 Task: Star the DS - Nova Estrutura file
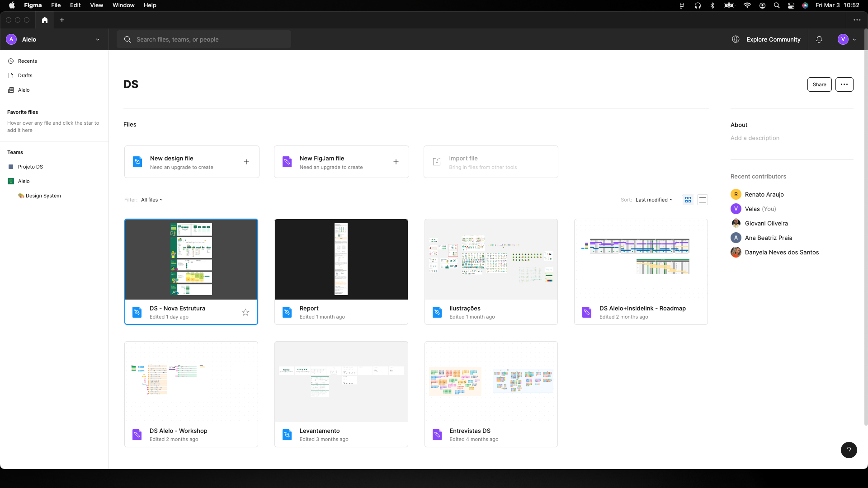245,312
